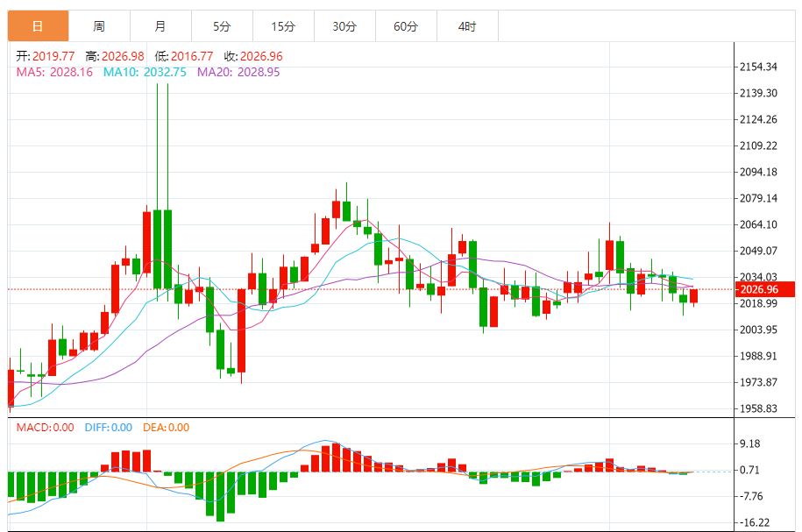Click the MACD axis label -7.76
This screenshot has width=802, height=532.
[751, 496]
